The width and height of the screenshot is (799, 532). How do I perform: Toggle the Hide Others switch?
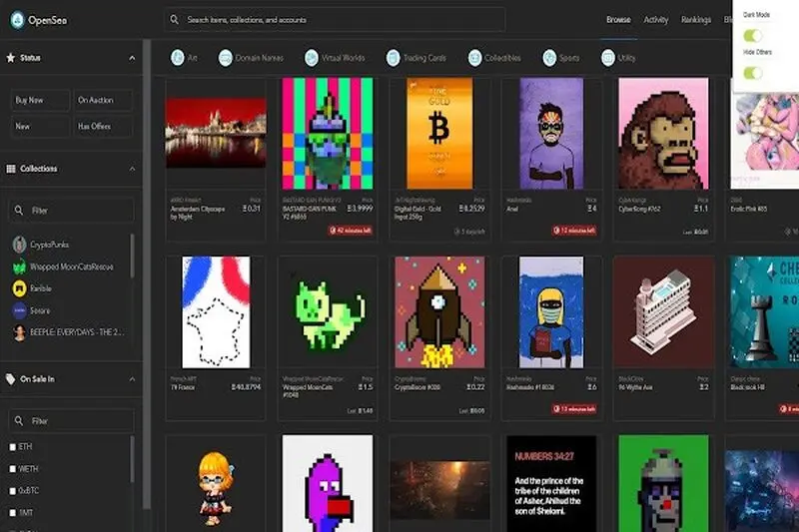coord(753,73)
